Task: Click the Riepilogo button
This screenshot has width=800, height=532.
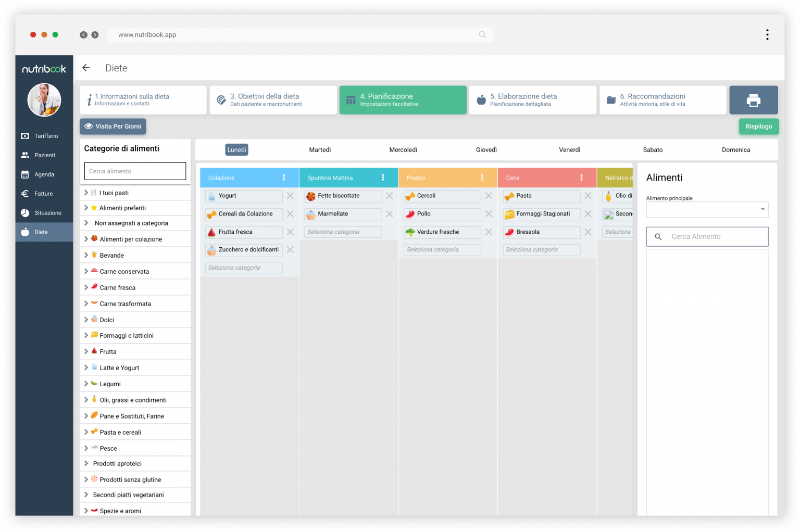Action: (758, 126)
